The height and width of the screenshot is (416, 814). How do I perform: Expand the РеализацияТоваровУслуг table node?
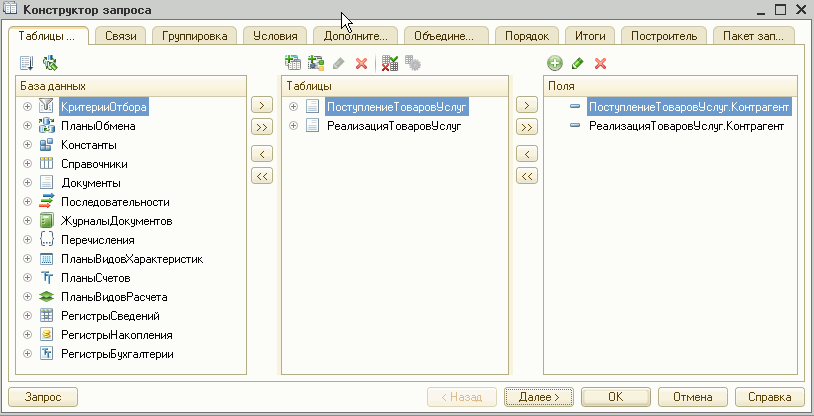tap(293, 126)
